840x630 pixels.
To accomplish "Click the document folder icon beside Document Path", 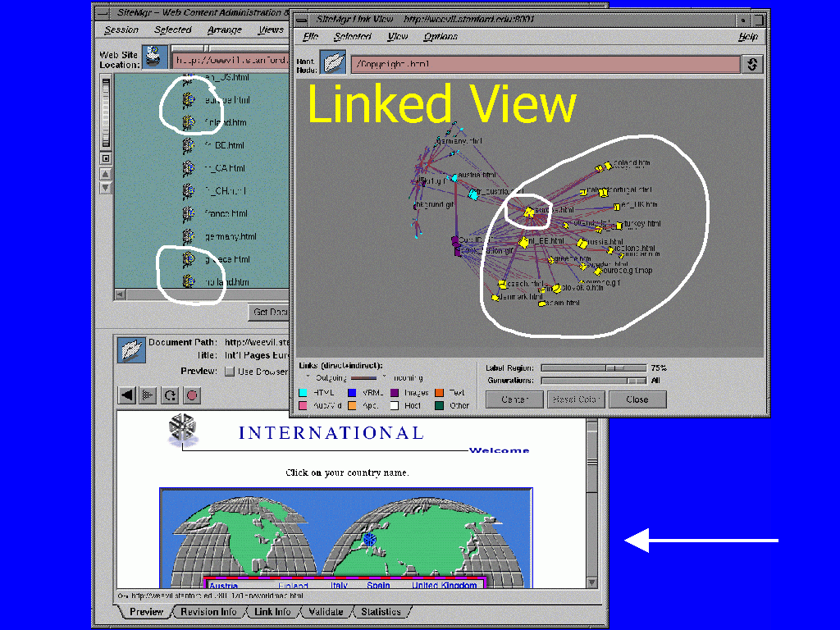I will [x=130, y=351].
